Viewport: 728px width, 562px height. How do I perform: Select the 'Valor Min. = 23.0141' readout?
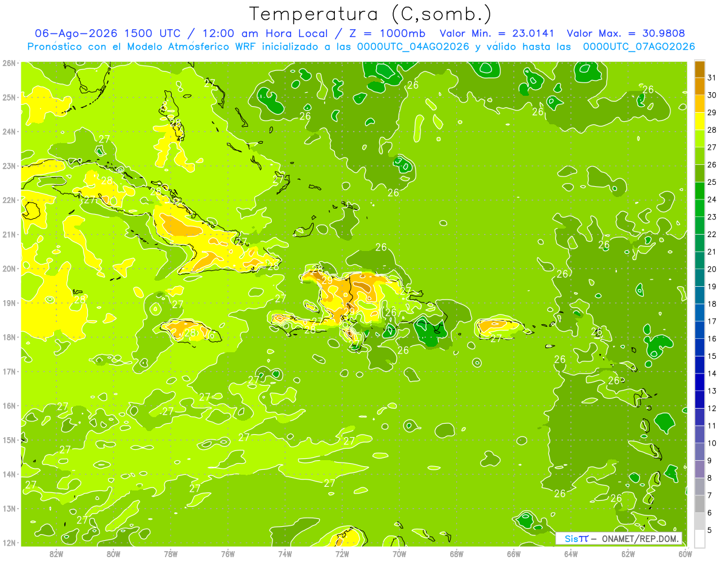click(x=498, y=33)
